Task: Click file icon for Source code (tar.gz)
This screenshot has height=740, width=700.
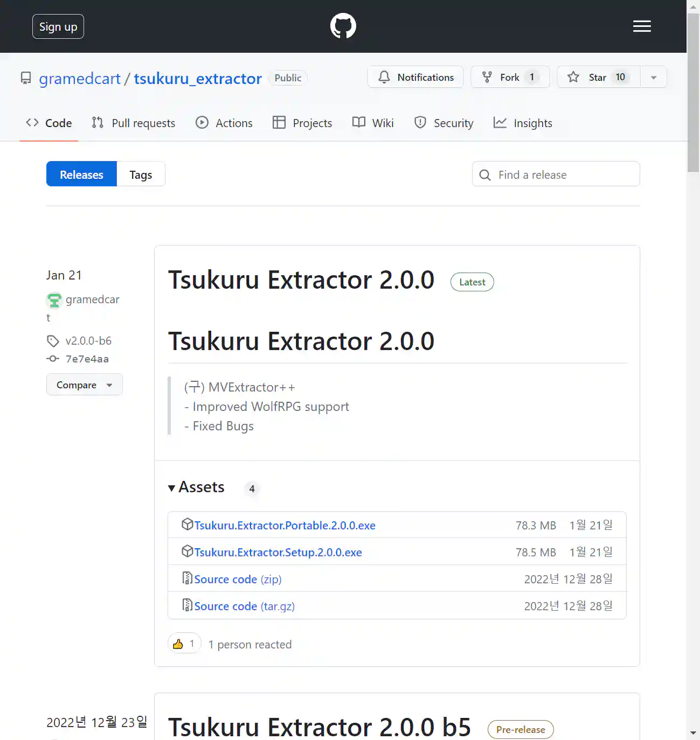Action: 188,605
